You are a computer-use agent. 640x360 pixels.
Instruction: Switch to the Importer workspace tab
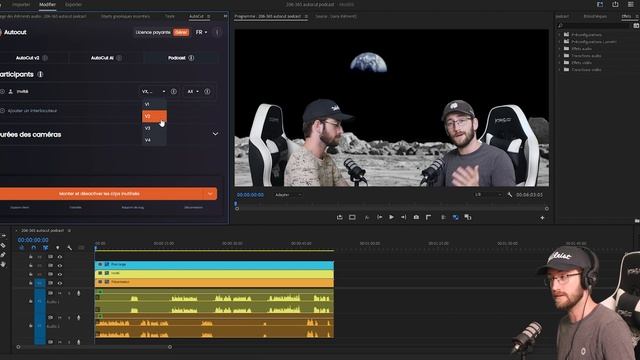click(21, 4)
